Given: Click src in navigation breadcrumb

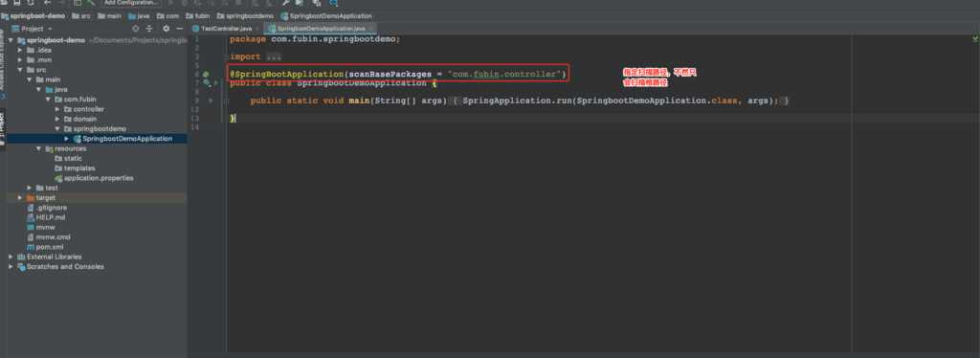Looking at the screenshot, I should coord(81,15).
